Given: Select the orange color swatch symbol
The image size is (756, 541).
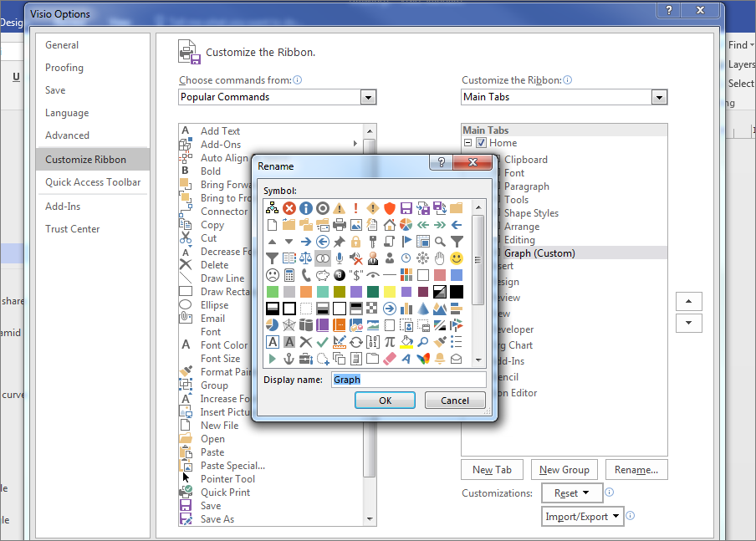Looking at the screenshot, I should (304, 290).
